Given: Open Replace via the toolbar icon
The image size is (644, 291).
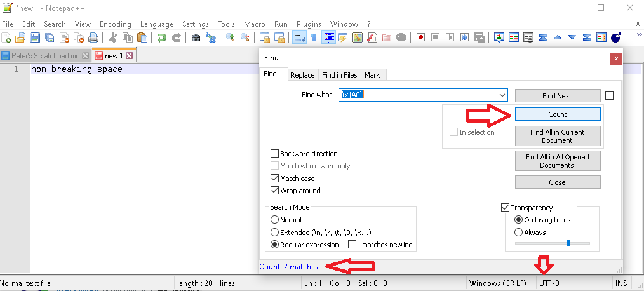Looking at the screenshot, I should click(x=211, y=38).
